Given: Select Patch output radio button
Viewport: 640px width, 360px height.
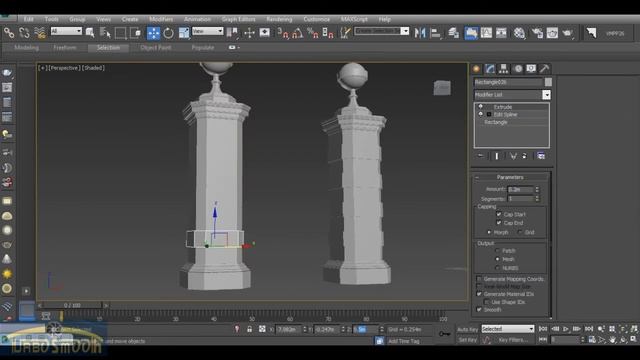Looking at the screenshot, I should 497,251.
